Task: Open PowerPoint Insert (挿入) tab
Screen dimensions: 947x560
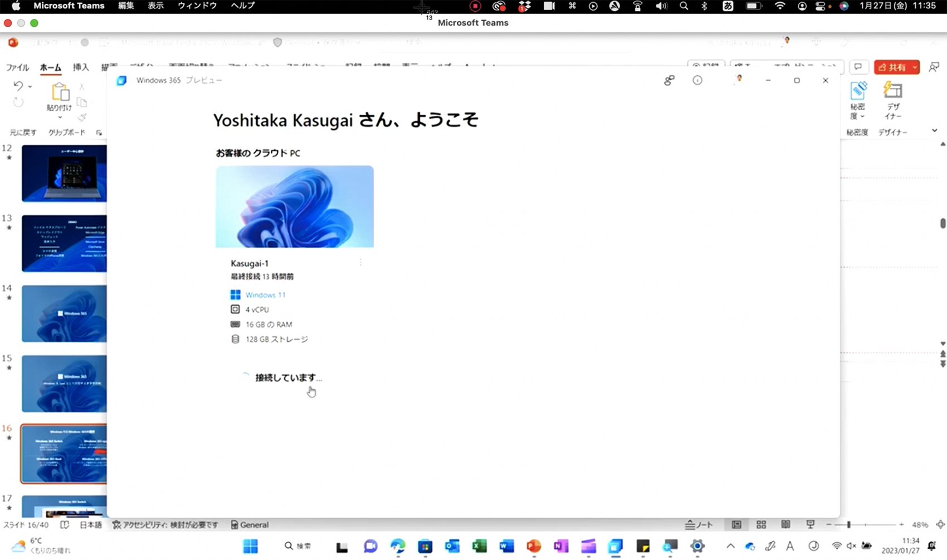Action: [x=81, y=67]
